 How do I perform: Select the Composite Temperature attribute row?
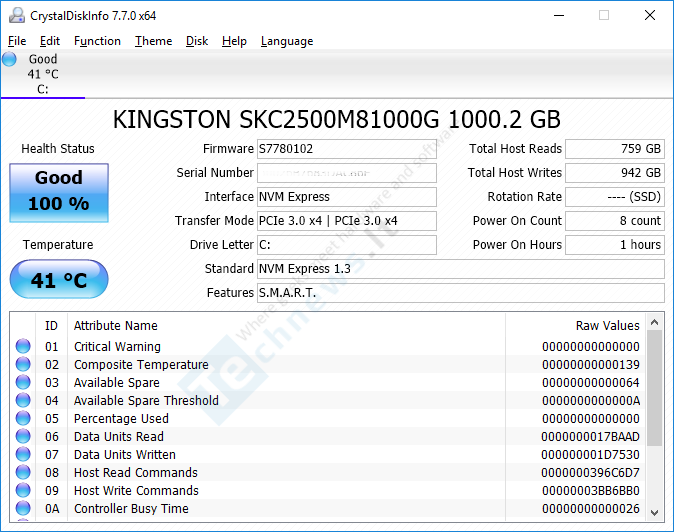click(328, 364)
